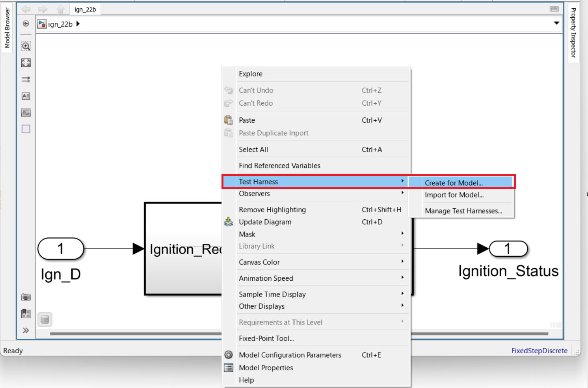588x388 pixels.
Task: Insert an image with the Image tool
Action: click(26, 112)
